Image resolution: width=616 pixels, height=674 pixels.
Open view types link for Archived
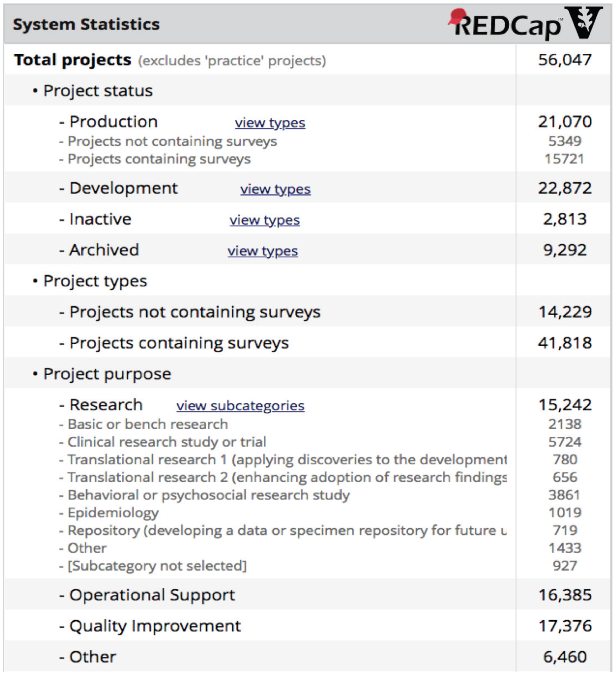click(262, 251)
